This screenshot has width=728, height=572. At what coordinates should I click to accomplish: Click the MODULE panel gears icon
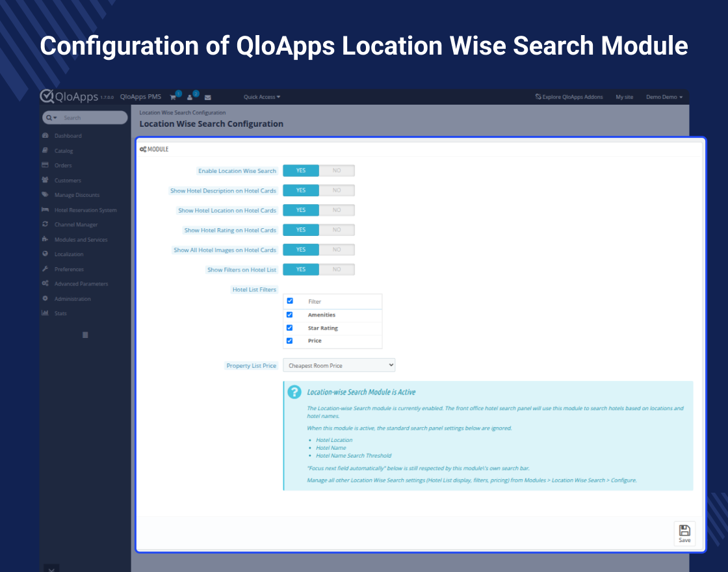point(143,149)
